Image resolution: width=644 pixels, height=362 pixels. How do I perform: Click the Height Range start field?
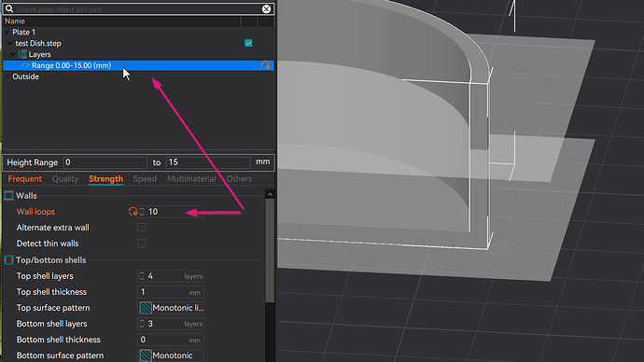pos(105,162)
